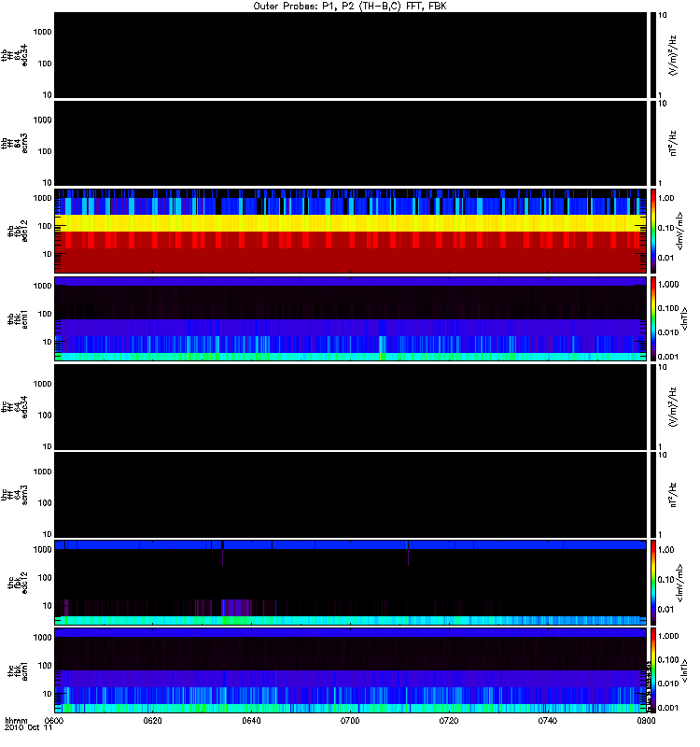The image size is (700, 747).
Task: Click the "0600" time axis label
Action: [x=54, y=720]
